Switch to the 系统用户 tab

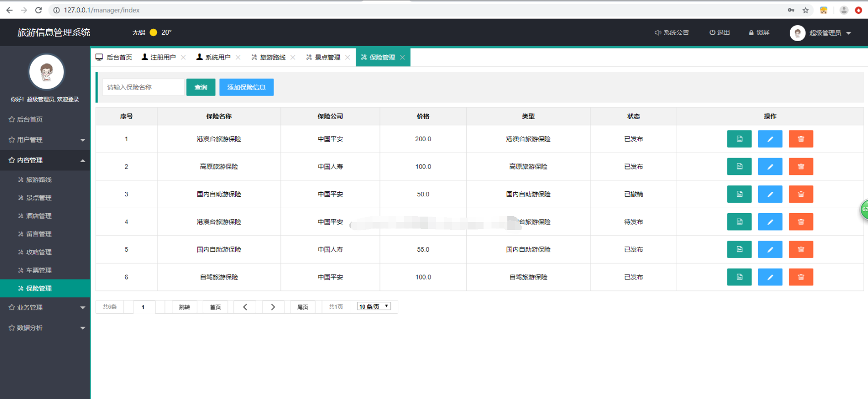[x=214, y=57]
